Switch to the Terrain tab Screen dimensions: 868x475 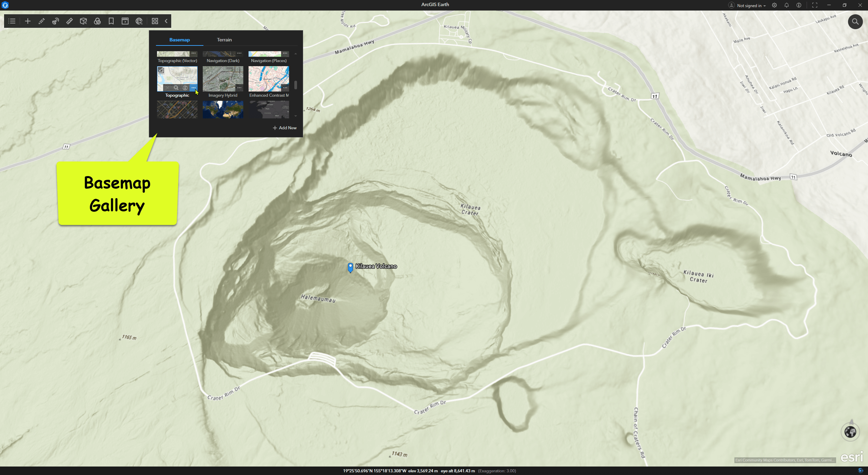pyautogui.click(x=224, y=40)
